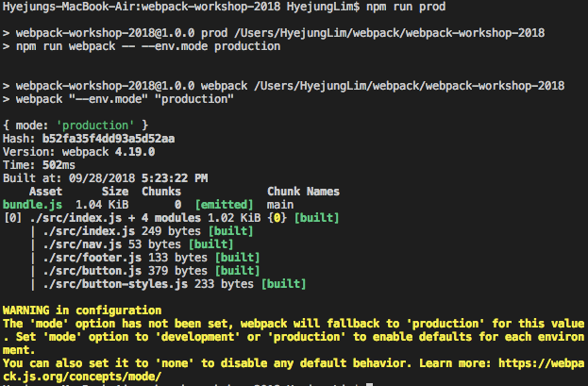Click the 'Time: 502ms' line
Screen dimensions: 588x386
39,165
